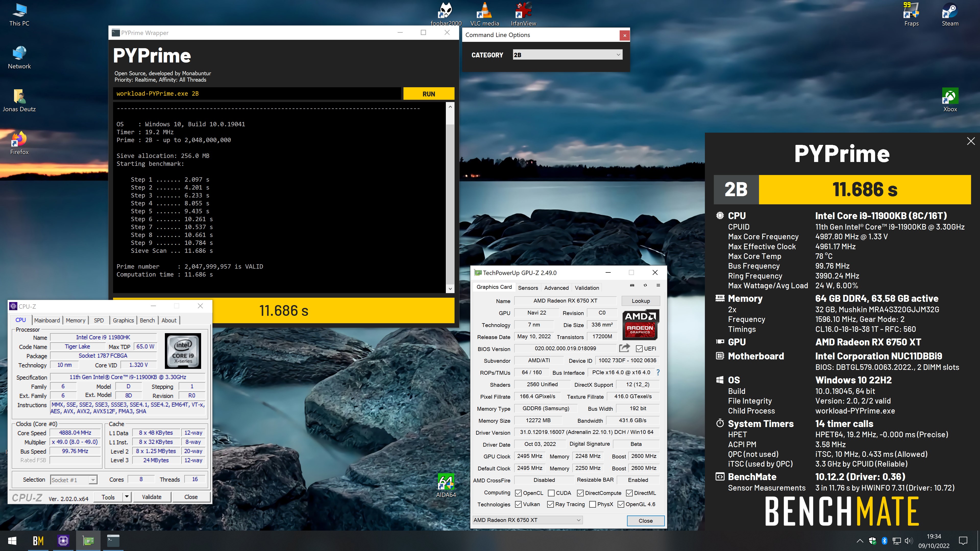This screenshot has width=980, height=551.
Task: Switch to GPU-Z taskbar icon
Action: coord(88,541)
